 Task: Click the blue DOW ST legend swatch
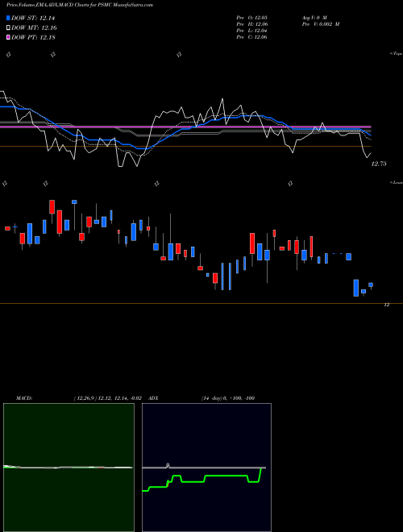coord(9,18)
